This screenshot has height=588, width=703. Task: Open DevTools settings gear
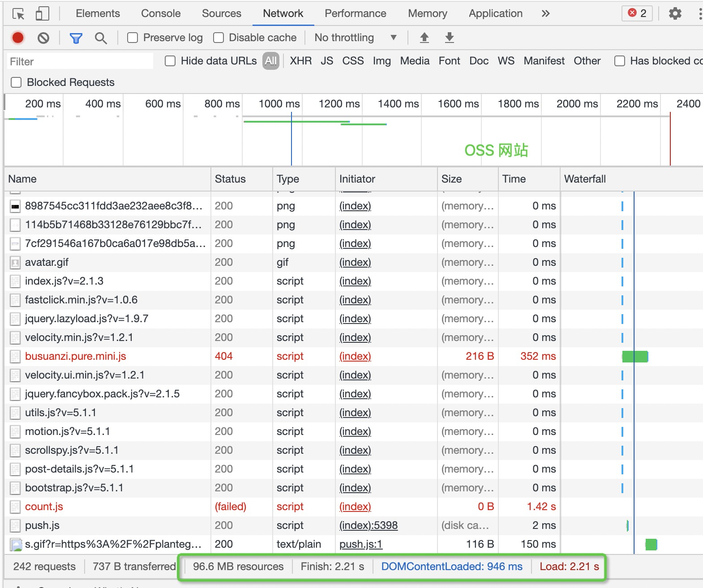tap(675, 13)
